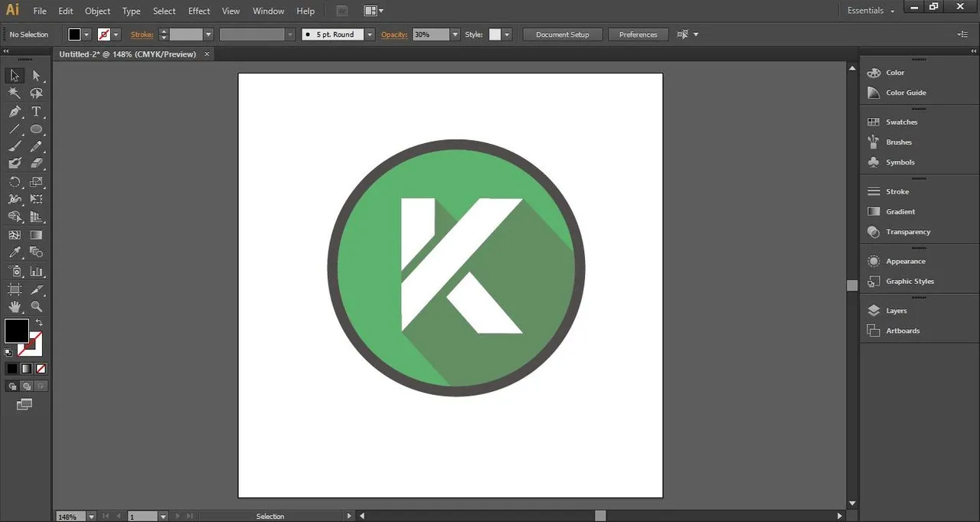Open the Select menu

(x=165, y=11)
